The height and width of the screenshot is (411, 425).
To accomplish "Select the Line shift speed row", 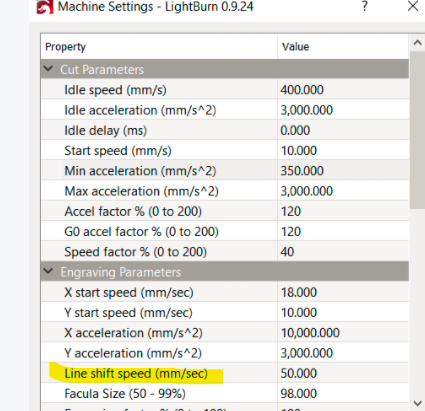I will pos(225,373).
